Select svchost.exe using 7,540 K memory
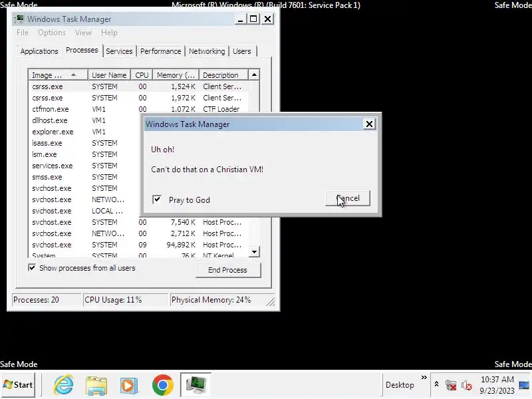 [139, 222]
